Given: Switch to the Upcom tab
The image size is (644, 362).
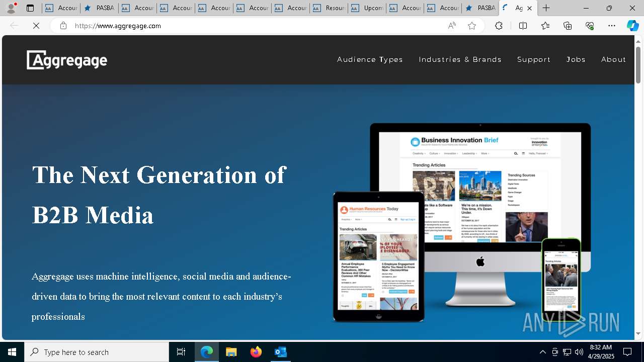Looking at the screenshot, I should tap(367, 8).
